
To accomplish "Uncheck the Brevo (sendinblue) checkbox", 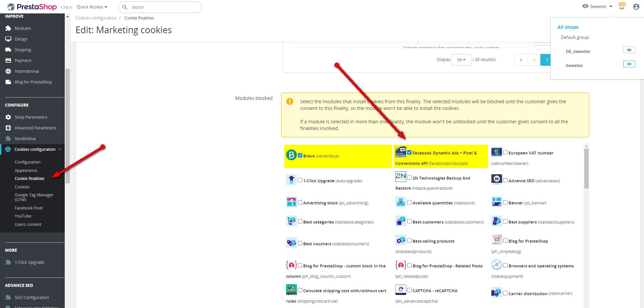I will 300,156.
